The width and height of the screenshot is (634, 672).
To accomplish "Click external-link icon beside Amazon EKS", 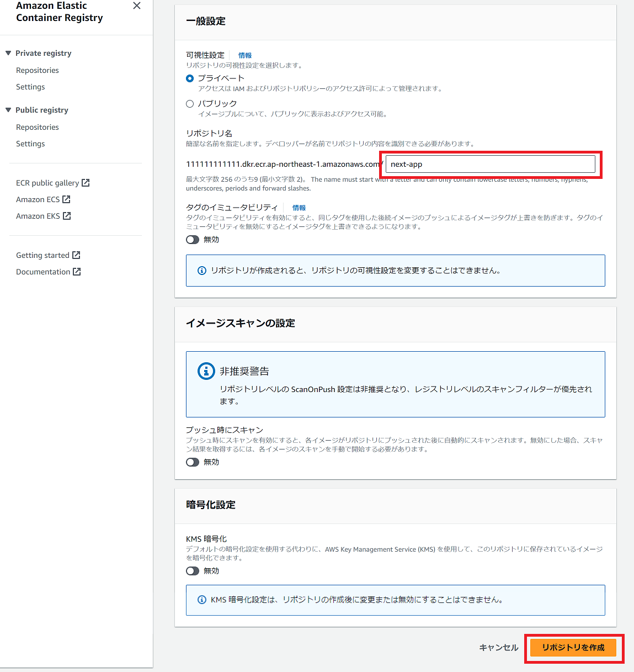I will pyautogui.click(x=67, y=216).
